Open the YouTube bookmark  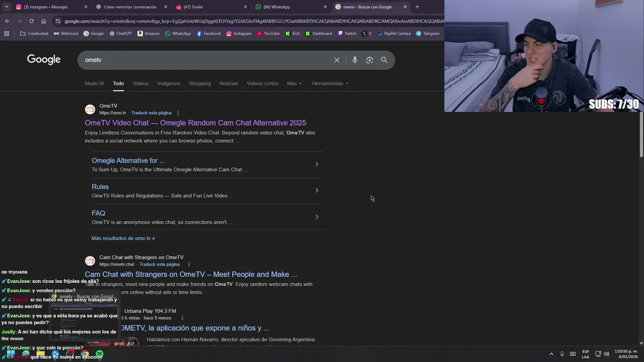tap(268, 34)
